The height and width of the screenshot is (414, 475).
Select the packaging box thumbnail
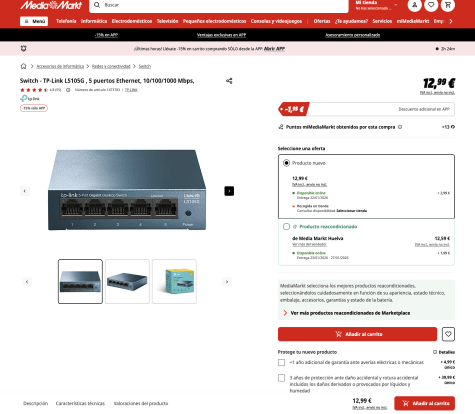pos(174,281)
